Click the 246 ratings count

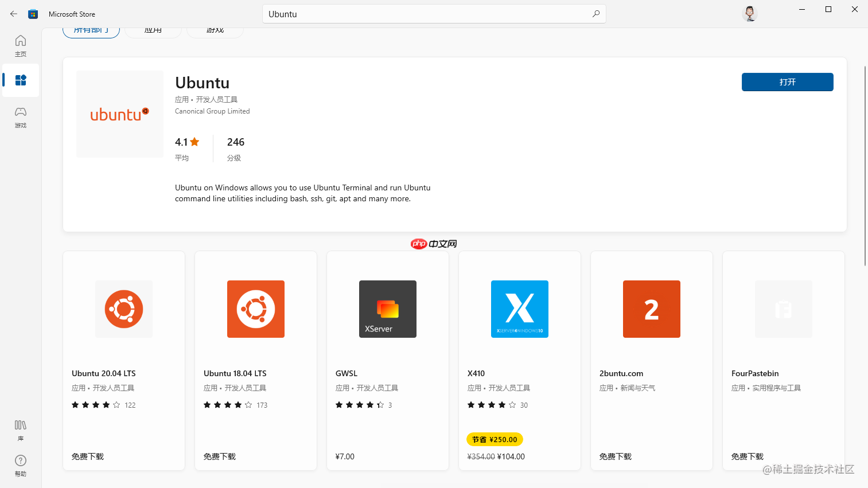[236, 142]
